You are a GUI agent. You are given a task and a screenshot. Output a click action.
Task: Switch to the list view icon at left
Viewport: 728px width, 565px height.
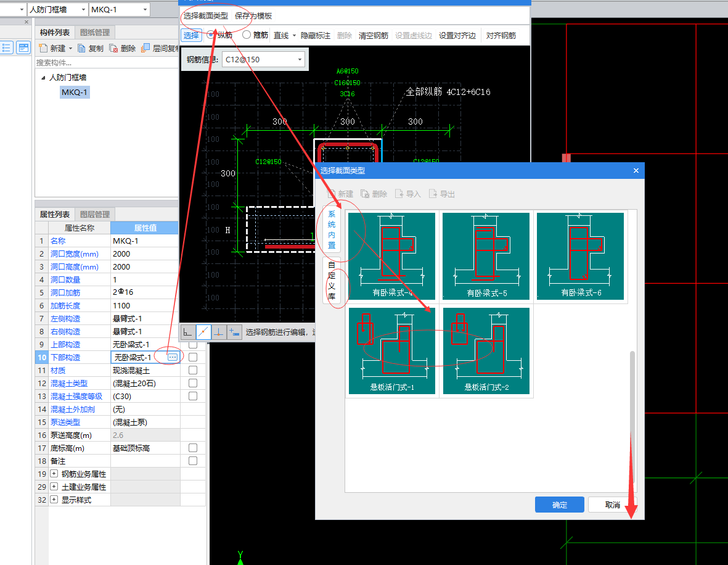7,47
